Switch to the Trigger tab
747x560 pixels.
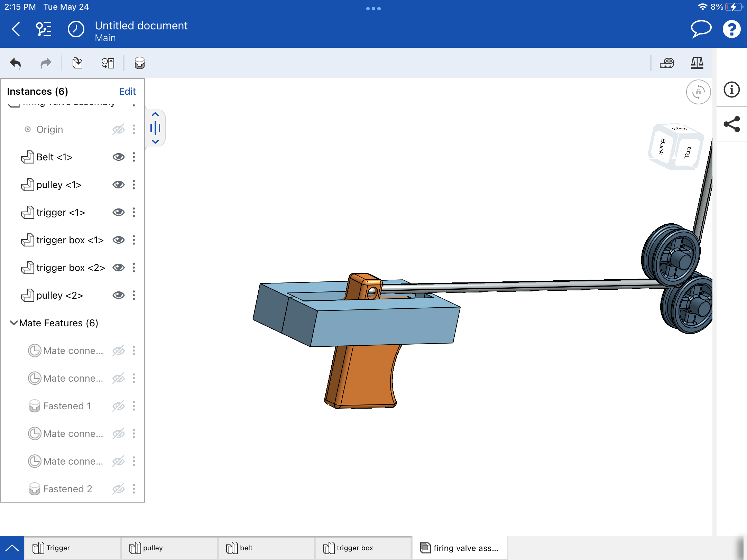73,548
